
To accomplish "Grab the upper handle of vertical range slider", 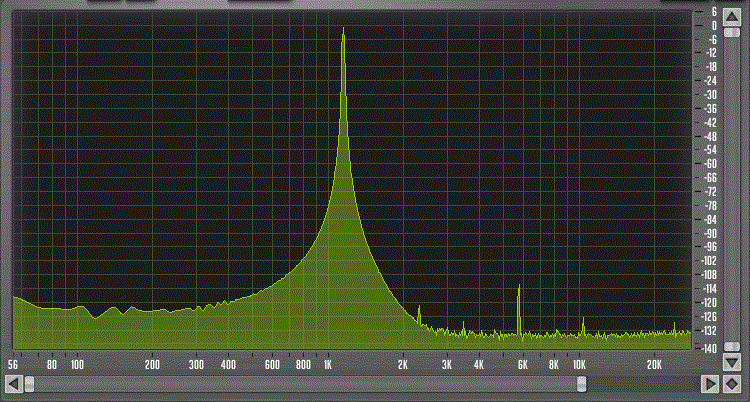I will tap(732, 33).
